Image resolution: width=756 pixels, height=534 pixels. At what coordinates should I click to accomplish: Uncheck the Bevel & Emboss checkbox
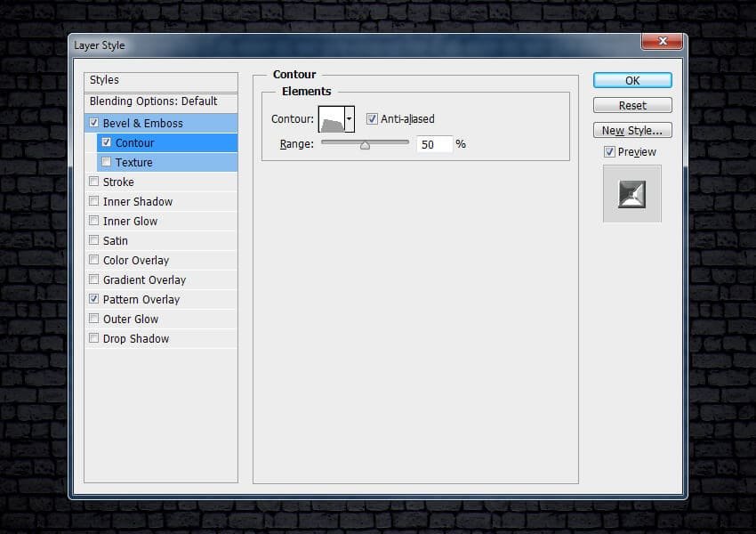click(x=94, y=123)
